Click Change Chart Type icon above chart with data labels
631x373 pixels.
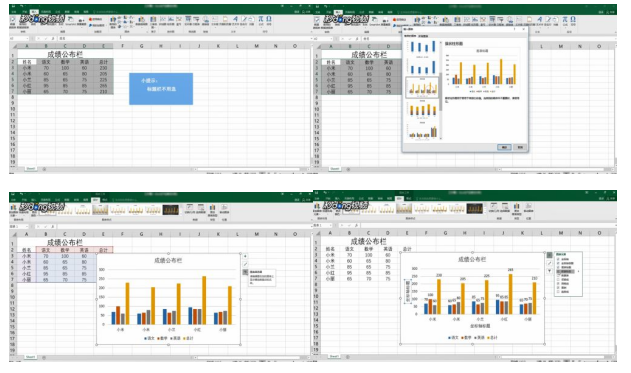tap(517, 206)
